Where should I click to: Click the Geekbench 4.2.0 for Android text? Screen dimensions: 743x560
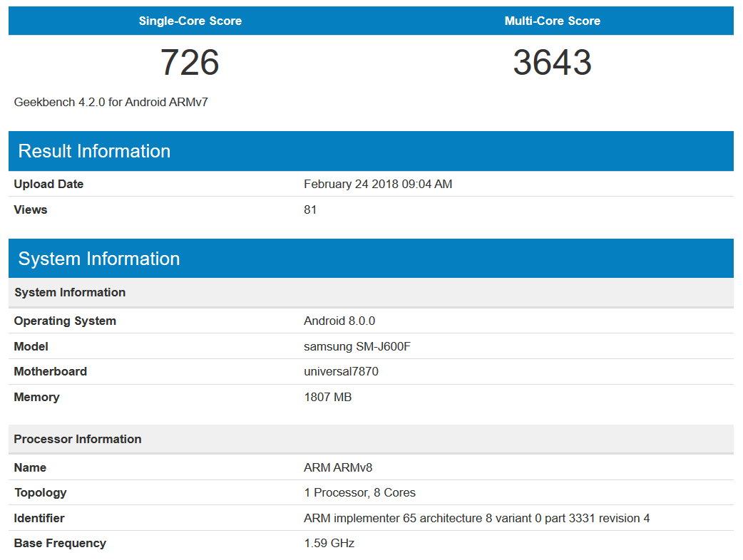[x=111, y=102]
